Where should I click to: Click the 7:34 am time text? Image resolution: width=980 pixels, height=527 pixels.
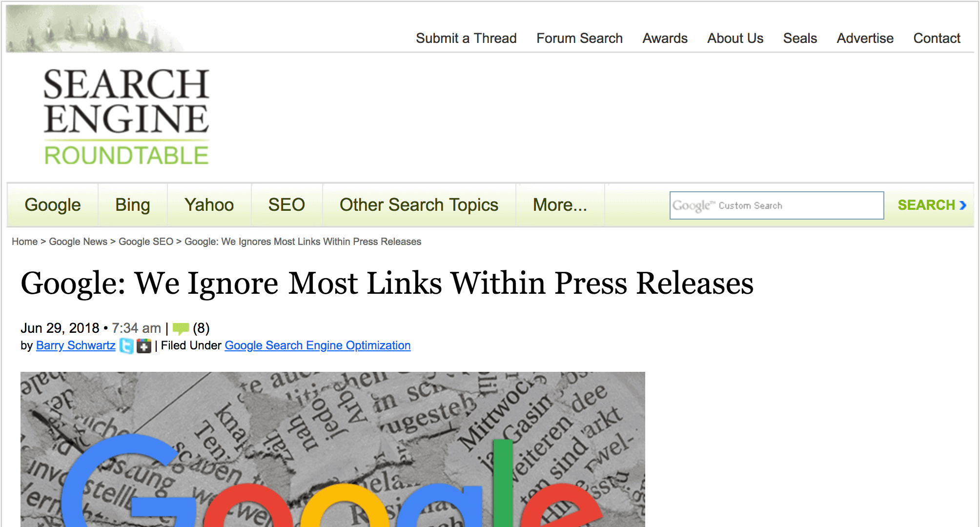[136, 328]
